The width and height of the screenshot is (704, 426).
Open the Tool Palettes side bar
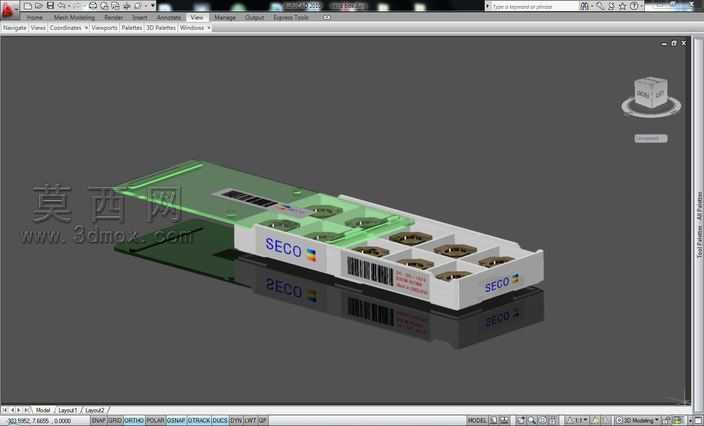click(700, 224)
